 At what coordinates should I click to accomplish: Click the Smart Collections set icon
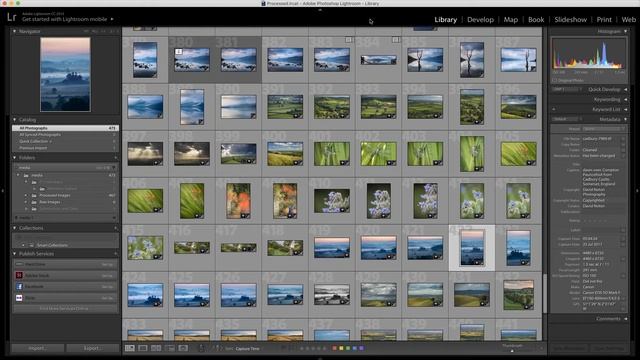point(31,245)
